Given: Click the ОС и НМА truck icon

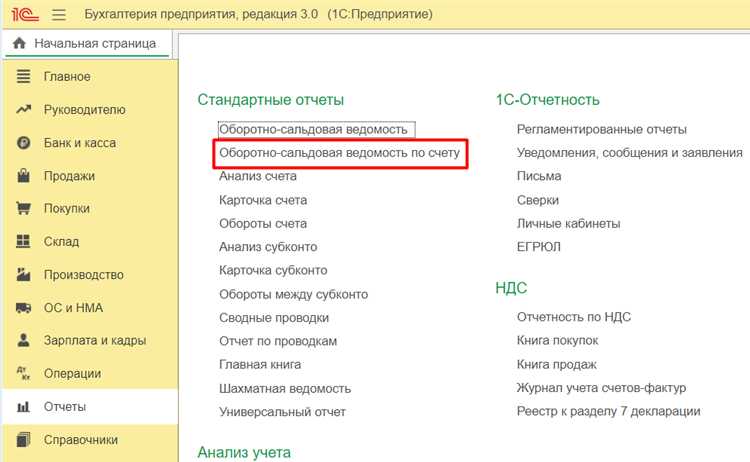Looking at the screenshot, I should (23, 308).
